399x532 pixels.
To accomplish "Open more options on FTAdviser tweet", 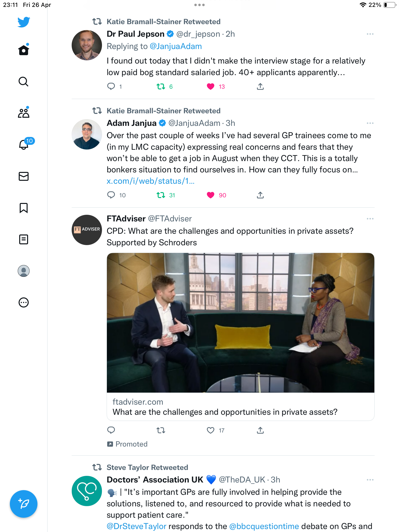I will pos(370,219).
